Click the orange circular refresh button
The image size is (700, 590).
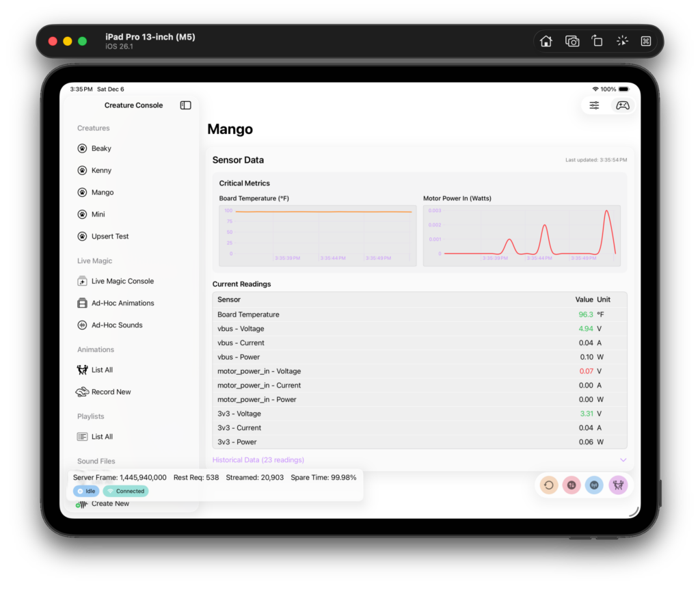pos(548,485)
